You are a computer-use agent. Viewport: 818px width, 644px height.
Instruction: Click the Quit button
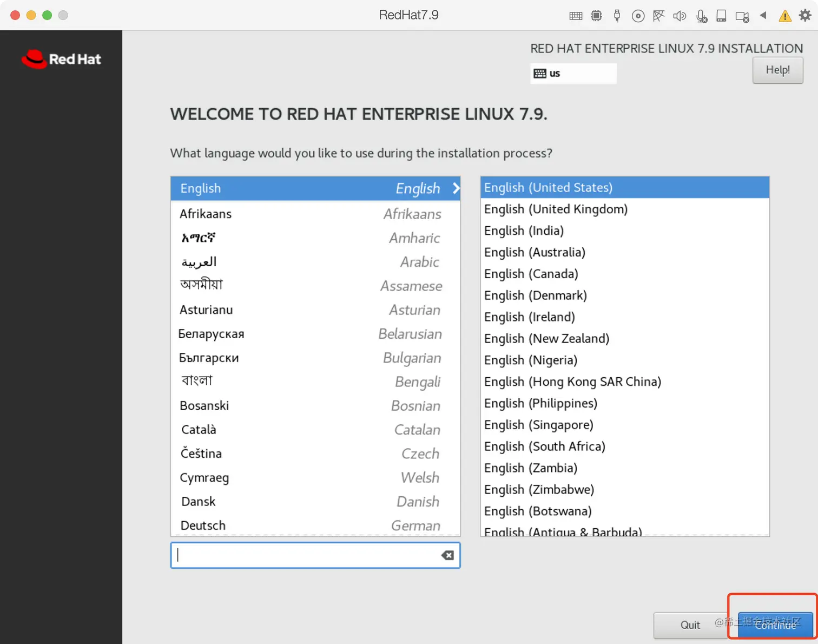690,625
